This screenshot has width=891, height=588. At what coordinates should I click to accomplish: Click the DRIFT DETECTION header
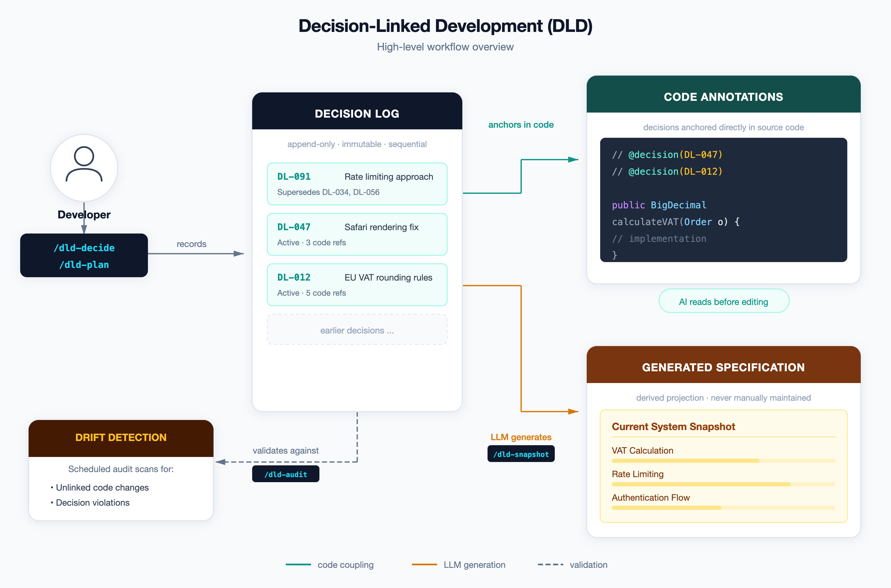click(121, 437)
